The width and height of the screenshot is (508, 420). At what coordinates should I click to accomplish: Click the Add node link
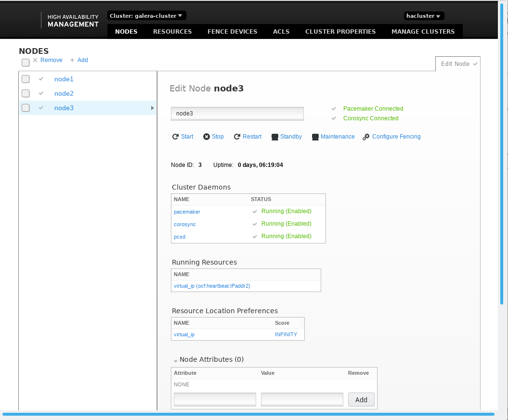point(83,60)
